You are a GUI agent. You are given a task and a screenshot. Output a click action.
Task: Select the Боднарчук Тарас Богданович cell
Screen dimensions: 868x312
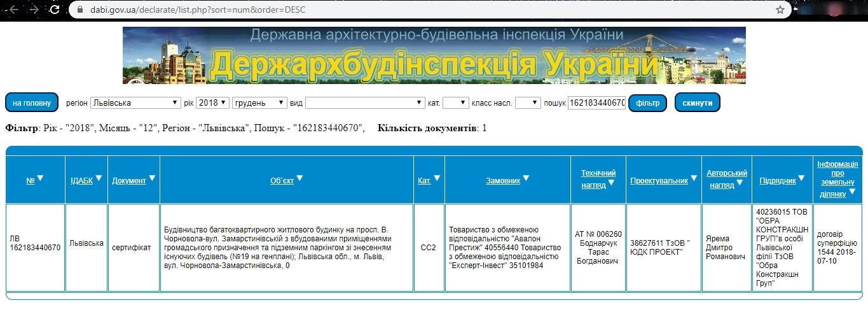(598, 248)
